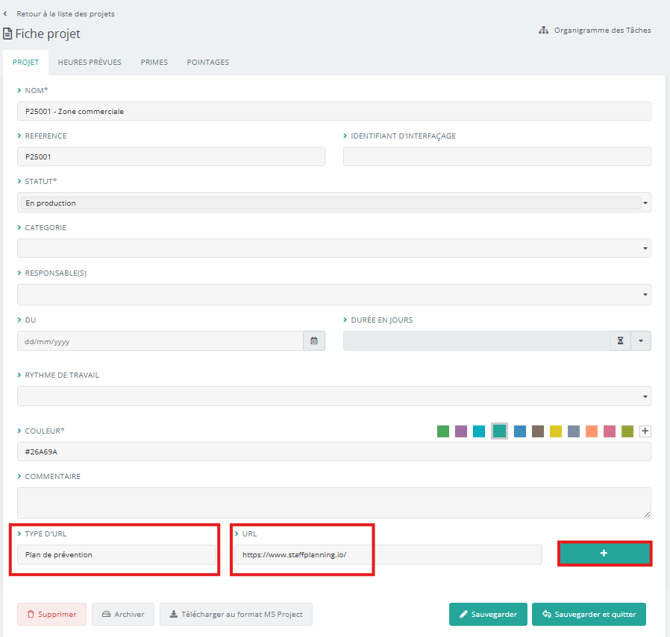
Task: Switch to the Heures prévues tab
Action: click(89, 62)
